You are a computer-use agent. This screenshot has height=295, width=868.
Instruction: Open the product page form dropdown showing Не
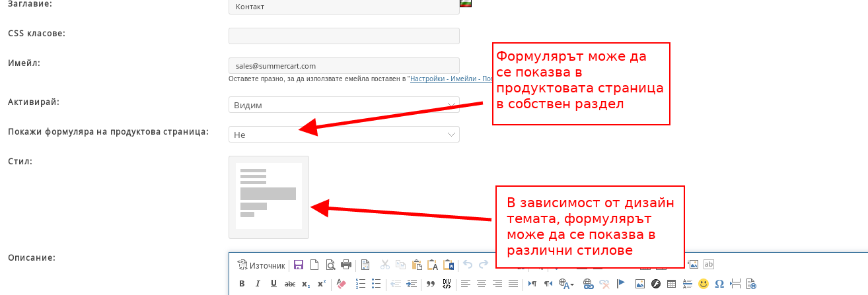344,135
